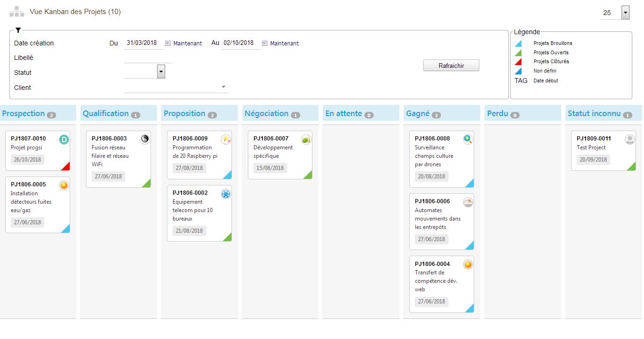Viewport: 644px width, 339px height.
Task: Open the calendar icon beside the Du date
Action: (x=168, y=43)
